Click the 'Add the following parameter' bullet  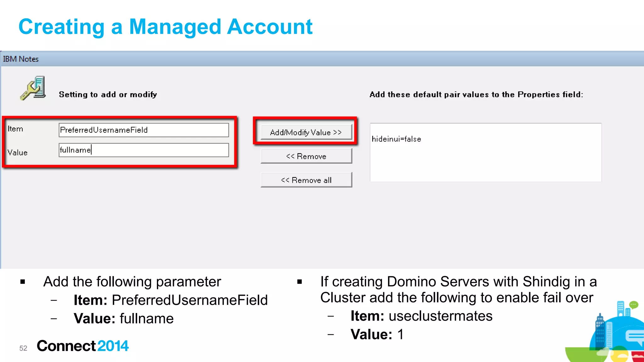pyautogui.click(x=132, y=282)
